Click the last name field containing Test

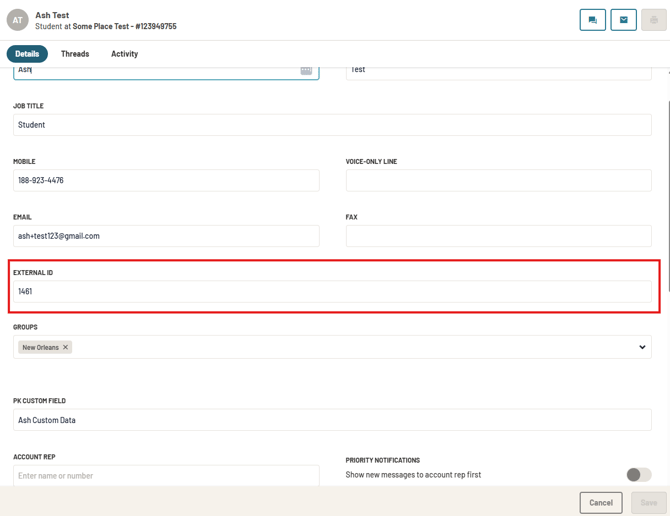coord(499,73)
